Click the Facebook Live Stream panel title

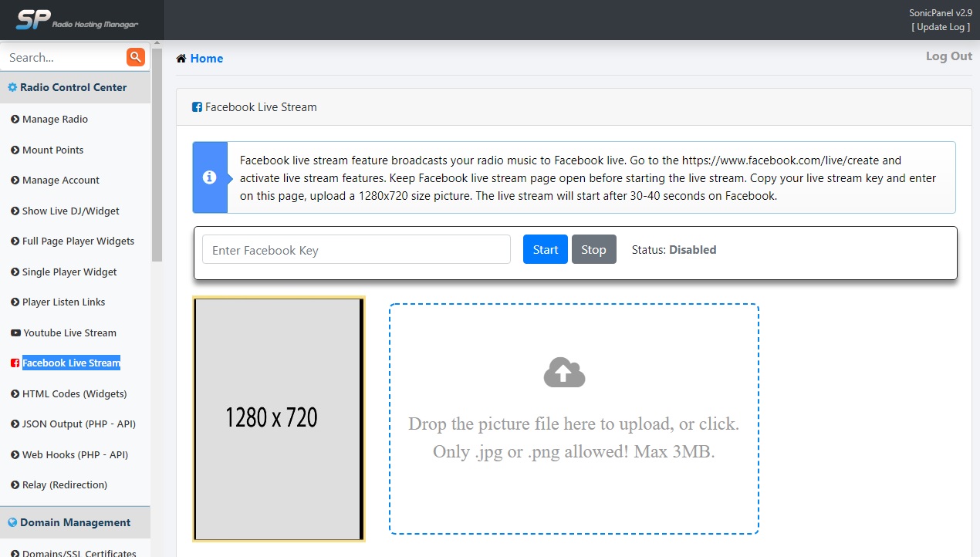point(261,107)
